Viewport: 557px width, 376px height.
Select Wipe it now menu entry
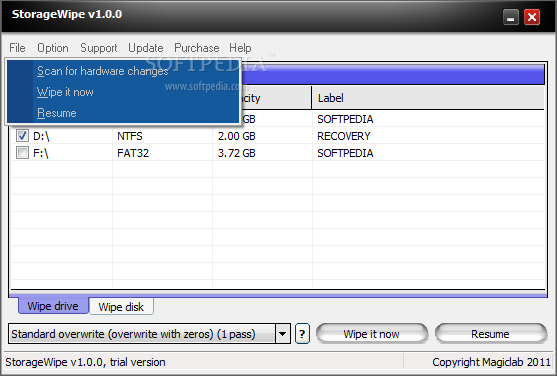pyautogui.click(x=123, y=92)
